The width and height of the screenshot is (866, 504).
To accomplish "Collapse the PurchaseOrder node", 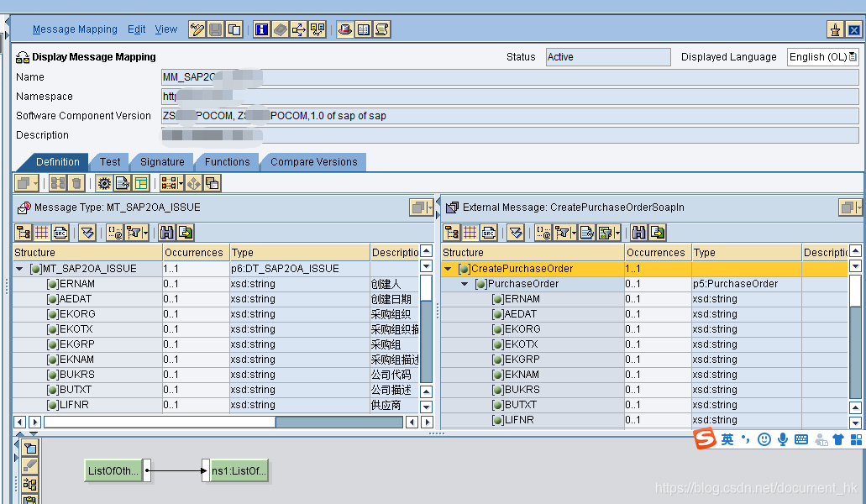I will coord(464,284).
